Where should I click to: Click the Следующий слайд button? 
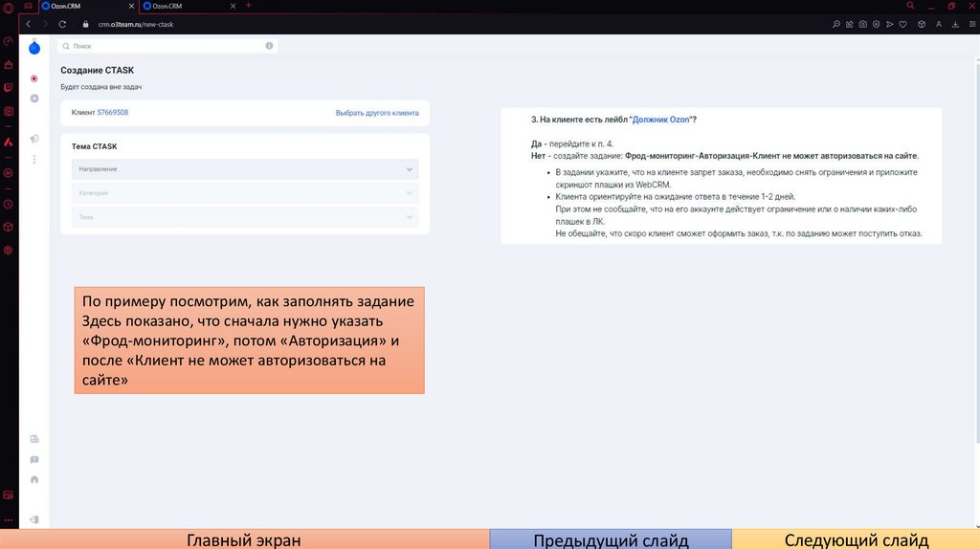click(857, 539)
